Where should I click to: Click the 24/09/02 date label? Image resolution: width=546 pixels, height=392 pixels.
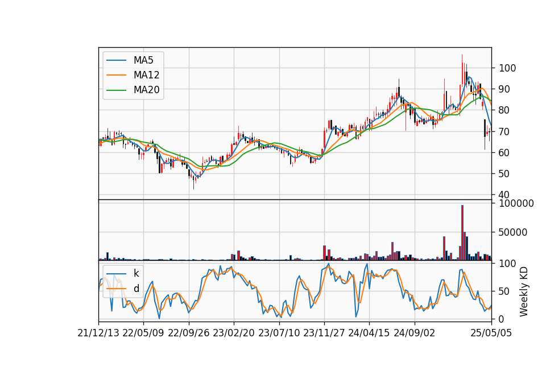pyautogui.click(x=415, y=333)
